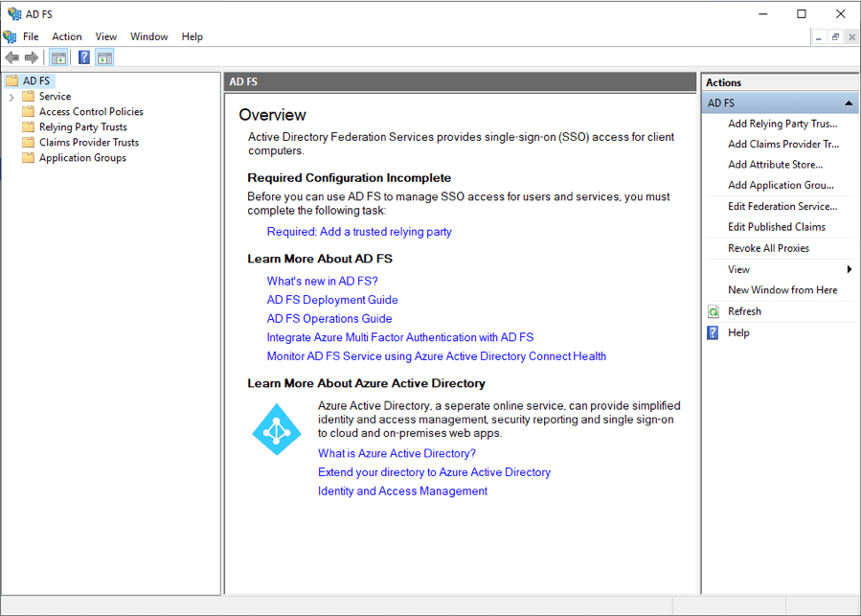Click the blue Help toolbar icon
The image size is (861, 616).
point(84,57)
